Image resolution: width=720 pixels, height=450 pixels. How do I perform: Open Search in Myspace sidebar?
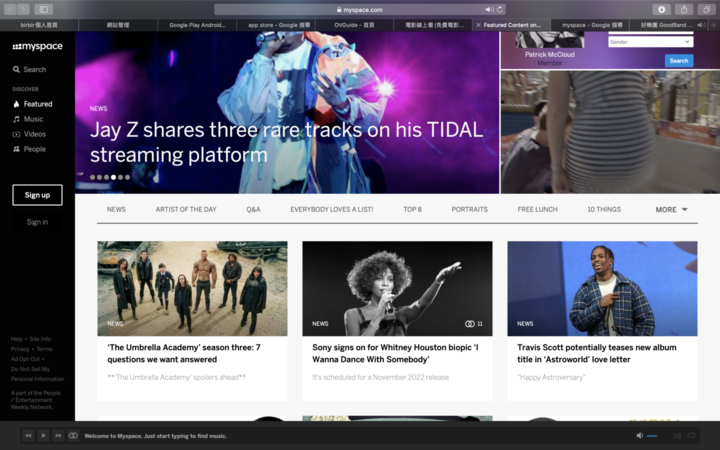coord(29,70)
